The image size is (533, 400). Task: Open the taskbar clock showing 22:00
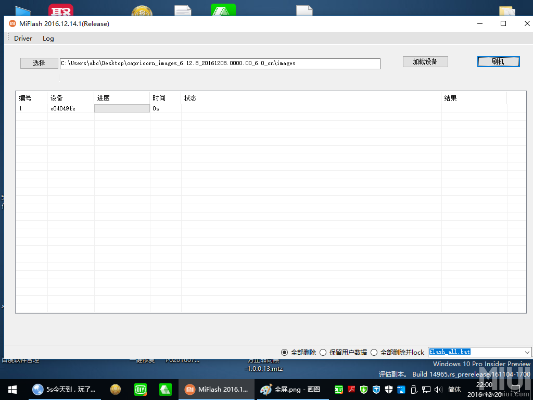pos(484,389)
